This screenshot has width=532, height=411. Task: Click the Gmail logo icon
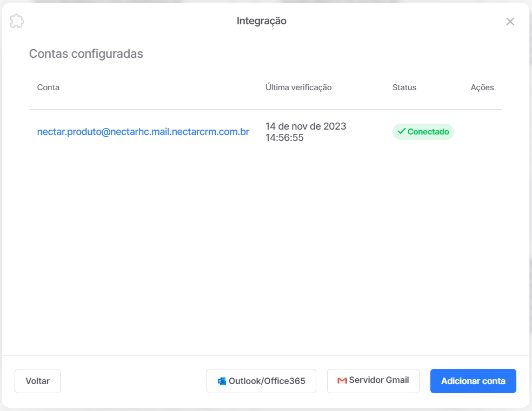pos(342,381)
